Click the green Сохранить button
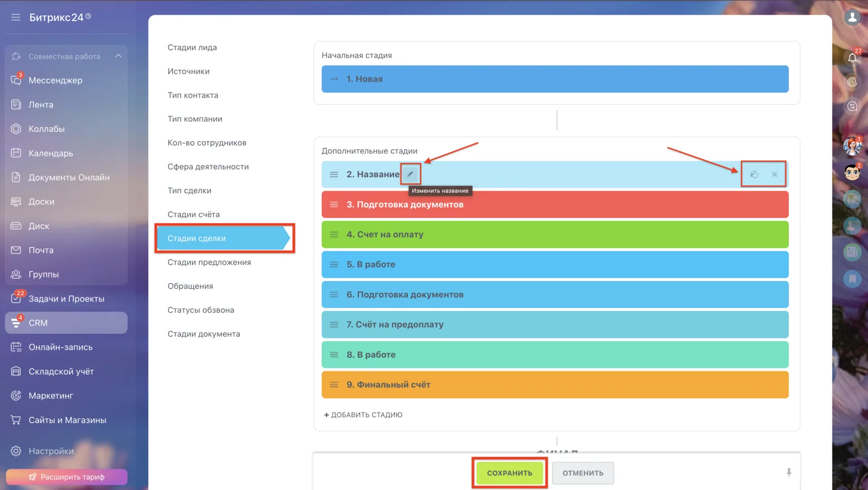This screenshot has height=490, width=868. [x=509, y=473]
